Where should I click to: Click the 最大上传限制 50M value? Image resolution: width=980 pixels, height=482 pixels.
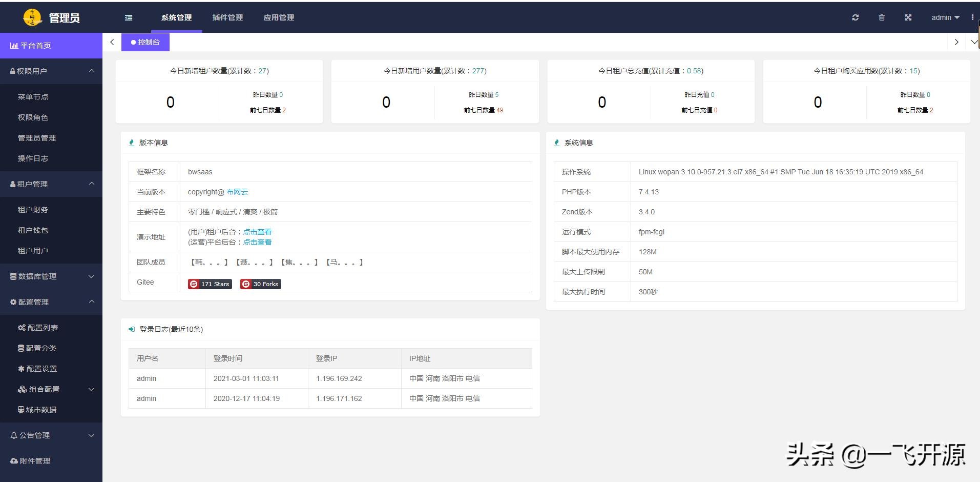[x=645, y=272]
